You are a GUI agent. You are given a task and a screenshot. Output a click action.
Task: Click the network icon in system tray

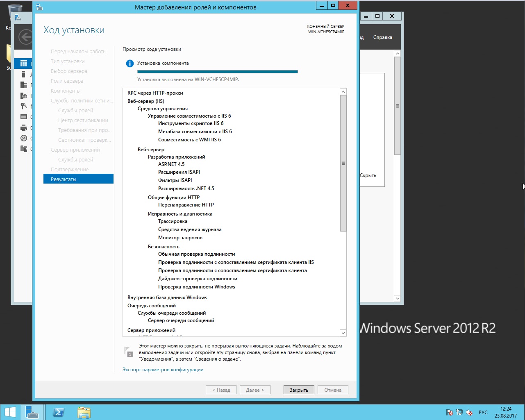coord(459,412)
